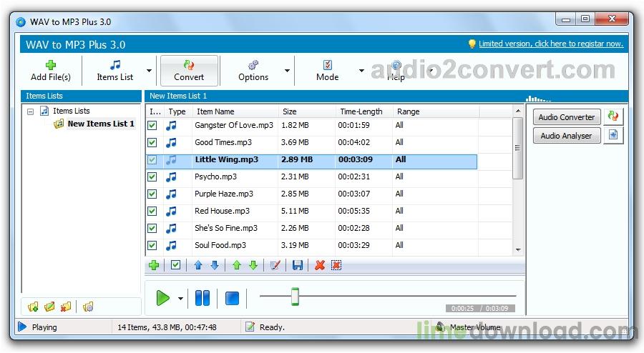This screenshot has height=353, width=644.
Task: Click the blue down arrow icon
Action: 215,265
